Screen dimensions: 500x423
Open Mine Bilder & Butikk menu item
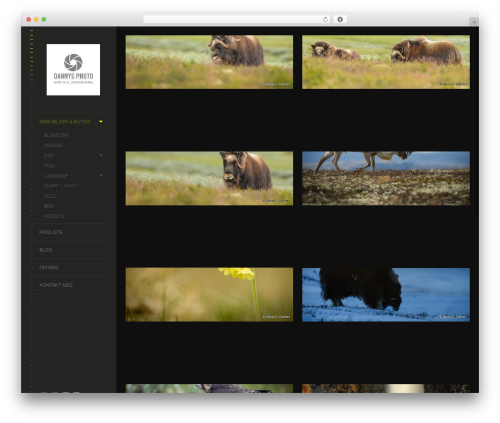coord(65,122)
